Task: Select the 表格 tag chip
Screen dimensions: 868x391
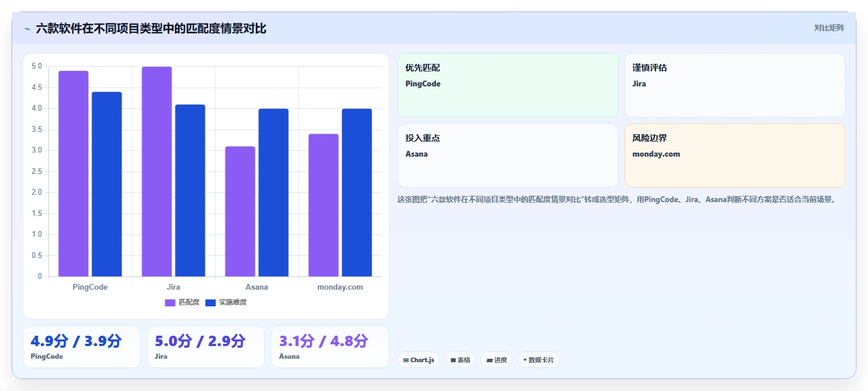Action: [x=460, y=360]
